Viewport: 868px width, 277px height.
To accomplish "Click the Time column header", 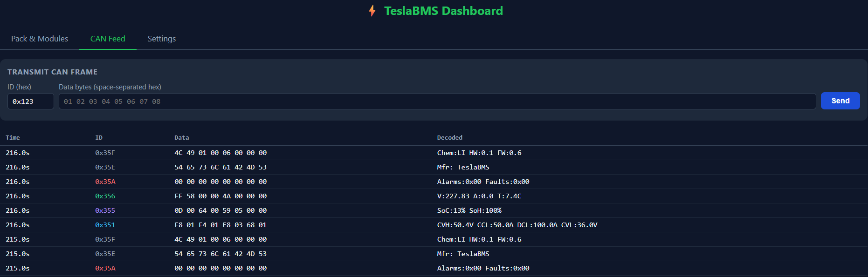I will click(13, 138).
